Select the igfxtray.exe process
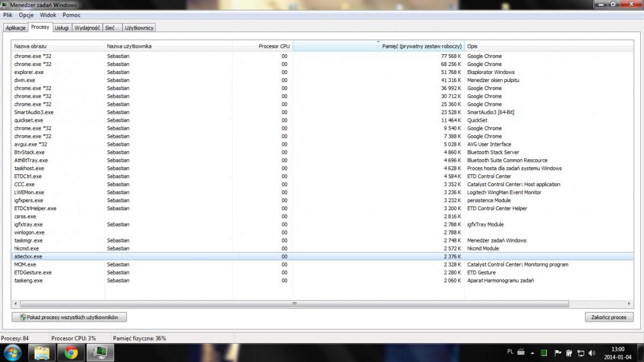The height and width of the screenshot is (362, 644). [322, 225]
